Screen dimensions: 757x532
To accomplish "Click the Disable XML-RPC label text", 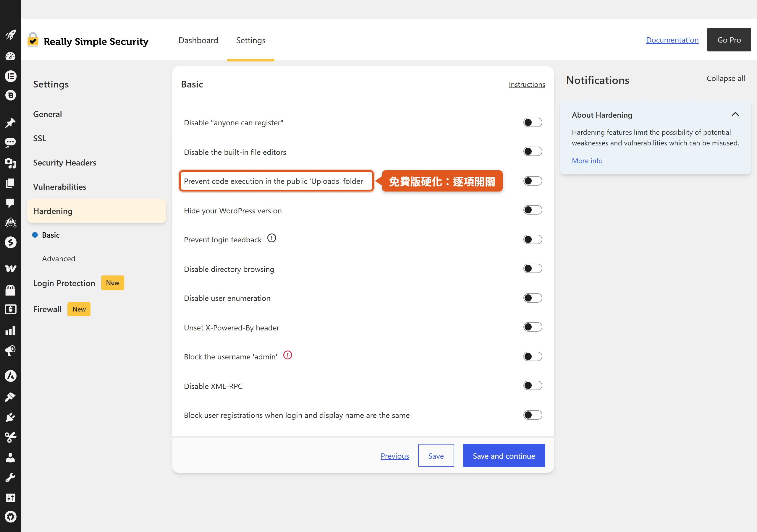I will coord(213,386).
